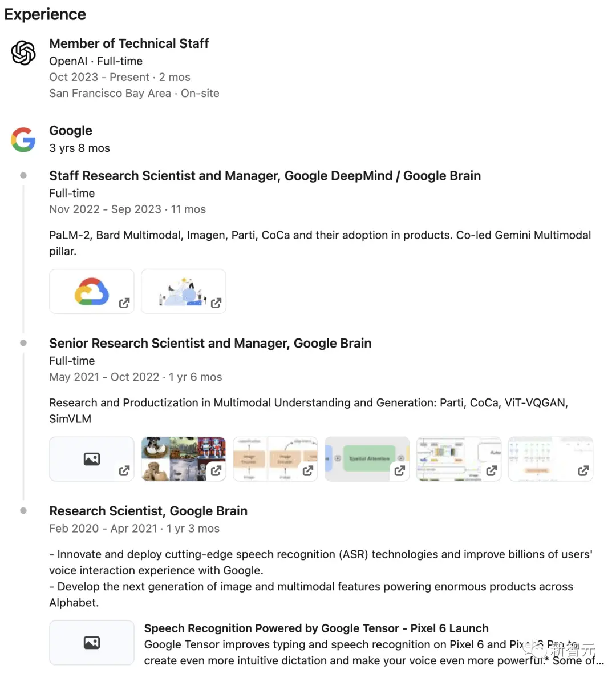Open external link on blue illustration thumbnail
The image size is (616, 677).
click(216, 303)
